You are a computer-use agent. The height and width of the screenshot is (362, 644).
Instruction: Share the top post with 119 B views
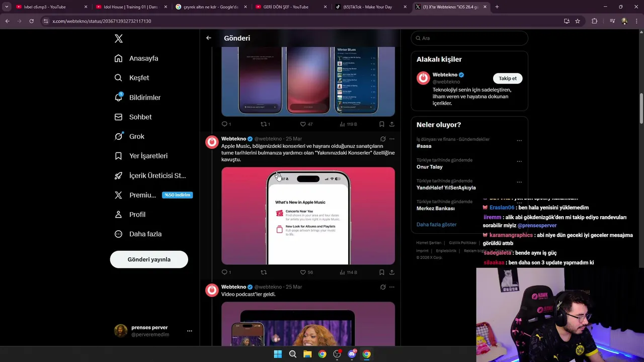click(392, 124)
